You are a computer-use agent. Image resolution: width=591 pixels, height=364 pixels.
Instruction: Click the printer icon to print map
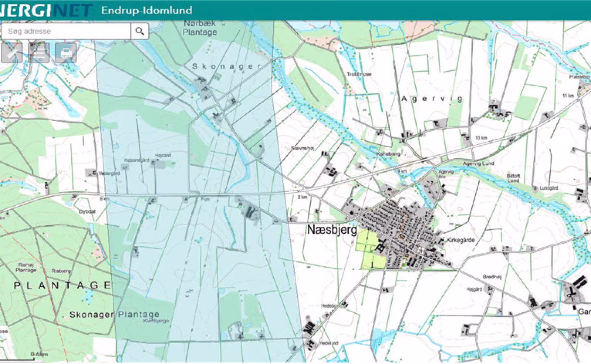pyautogui.click(x=66, y=52)
